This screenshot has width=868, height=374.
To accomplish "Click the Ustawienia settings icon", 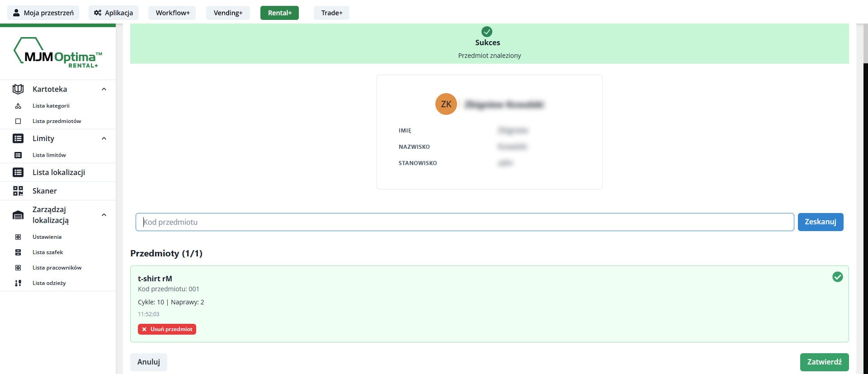I will (18, 237).
